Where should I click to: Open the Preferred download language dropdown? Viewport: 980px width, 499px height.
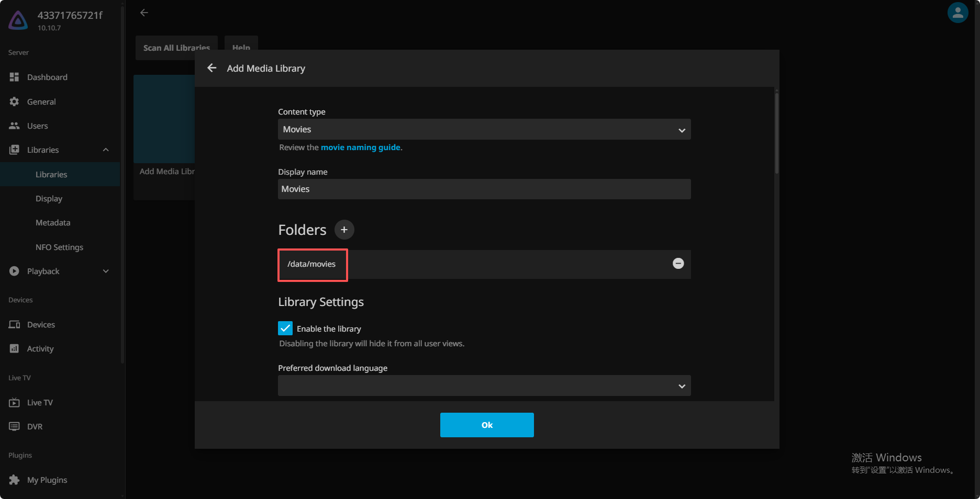coord(484,385)
